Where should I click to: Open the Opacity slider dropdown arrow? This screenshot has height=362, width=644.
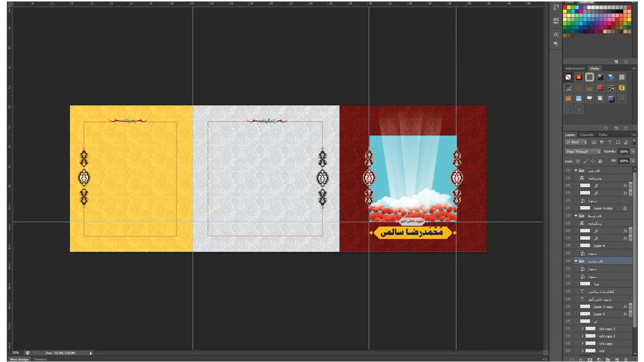(633, 151)
